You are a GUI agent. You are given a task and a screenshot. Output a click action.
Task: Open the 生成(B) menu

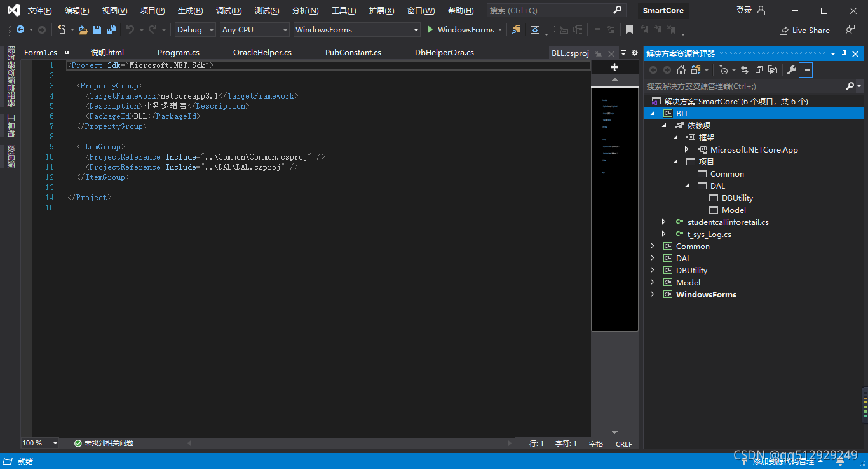coord(191,11)
